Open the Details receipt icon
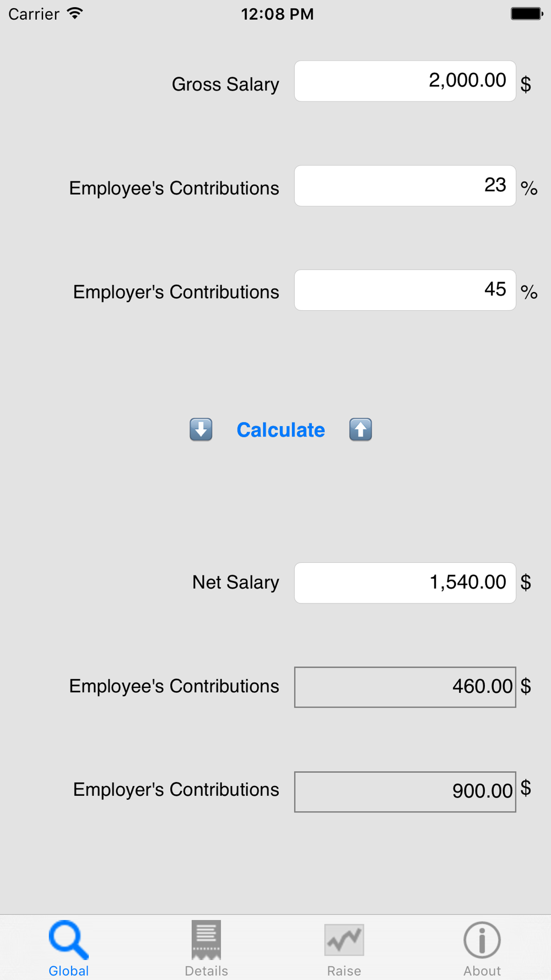The width and height of the screenshot is (551, 980). pyautogui.click(x=206, y=939)
